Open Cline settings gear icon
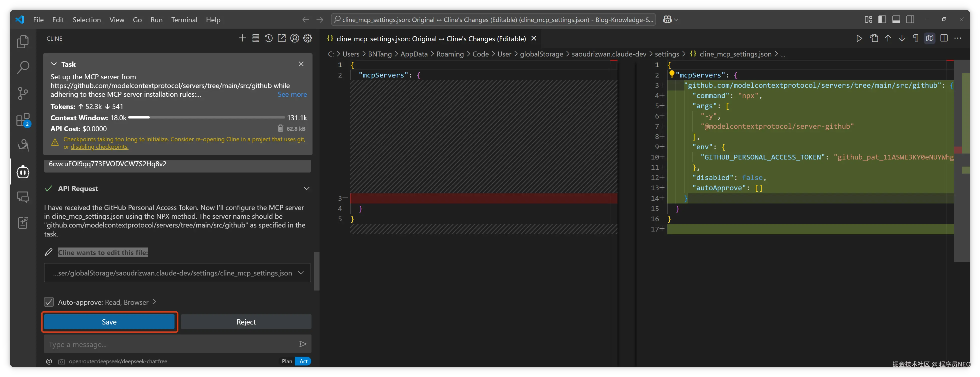980x377 pixels. [x=308, y=38]
